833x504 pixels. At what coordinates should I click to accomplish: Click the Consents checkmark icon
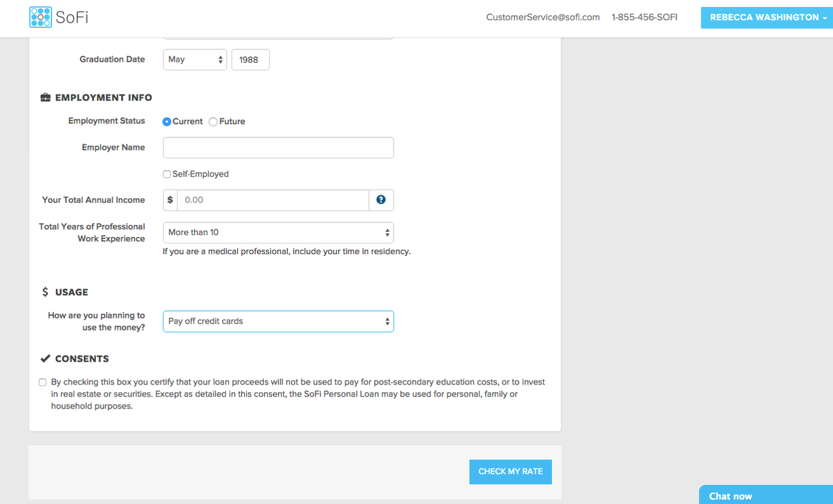(45, 359)
